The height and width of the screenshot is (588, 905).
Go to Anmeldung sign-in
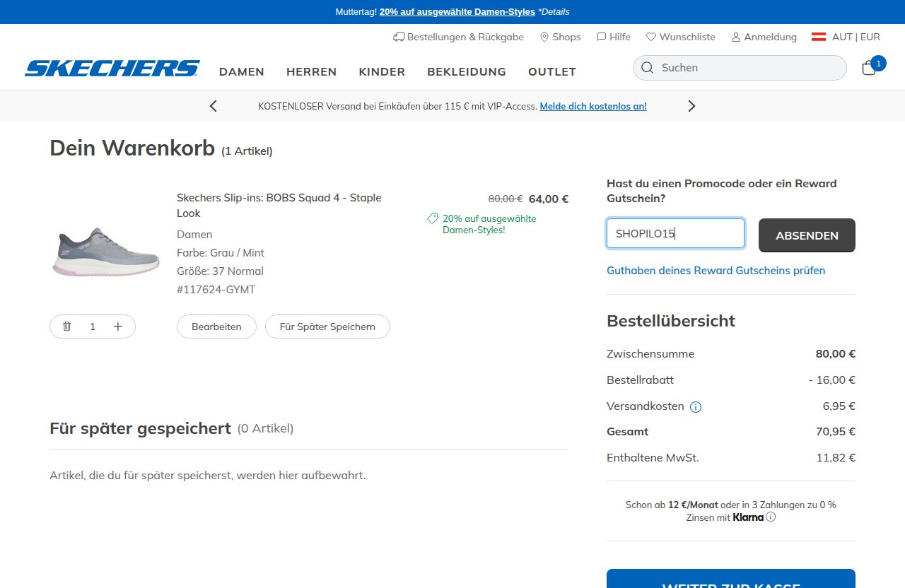click(764, 37)
